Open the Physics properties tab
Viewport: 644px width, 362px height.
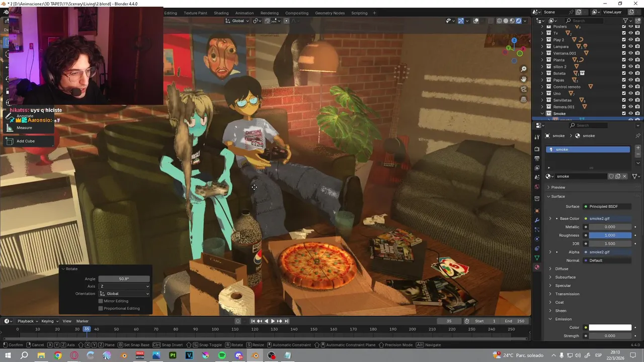[537, 239]
